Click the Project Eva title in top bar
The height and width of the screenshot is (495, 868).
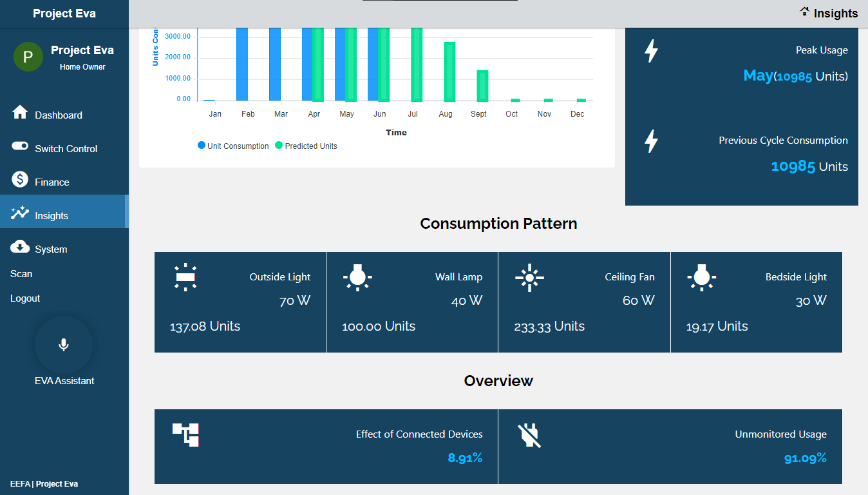pos(64,14)
